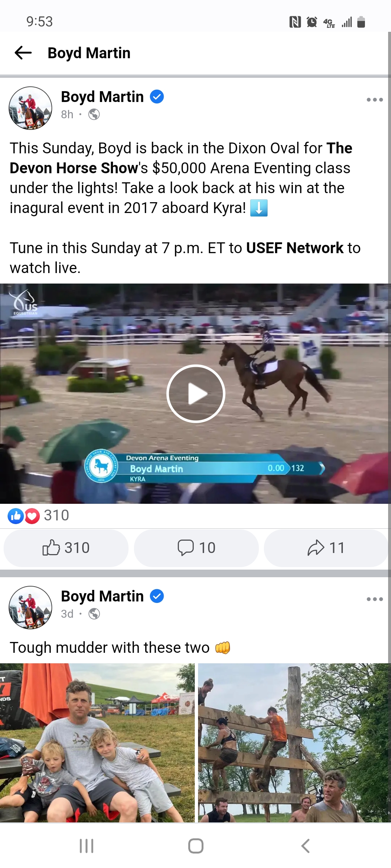Tap the public globe icon beside 8h
The image size is (391, 868).
(x=94, y=114)
